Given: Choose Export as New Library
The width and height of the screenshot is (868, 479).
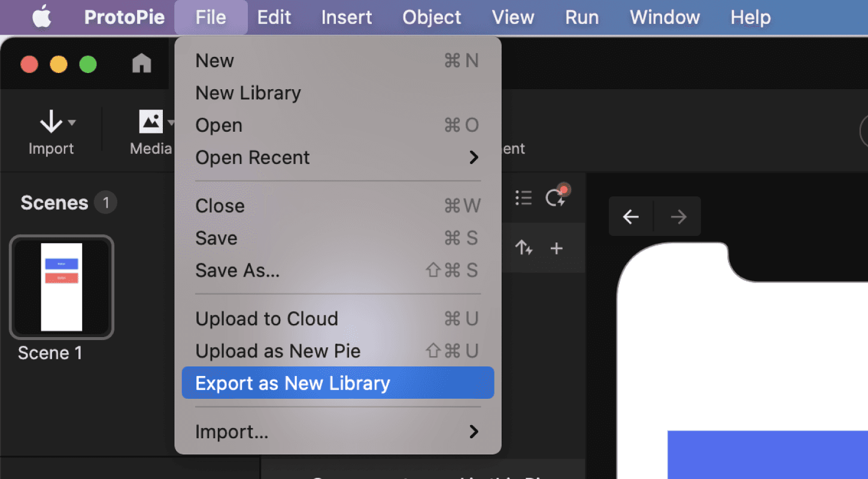Looking at the screenshot, I should click(293, 383).
